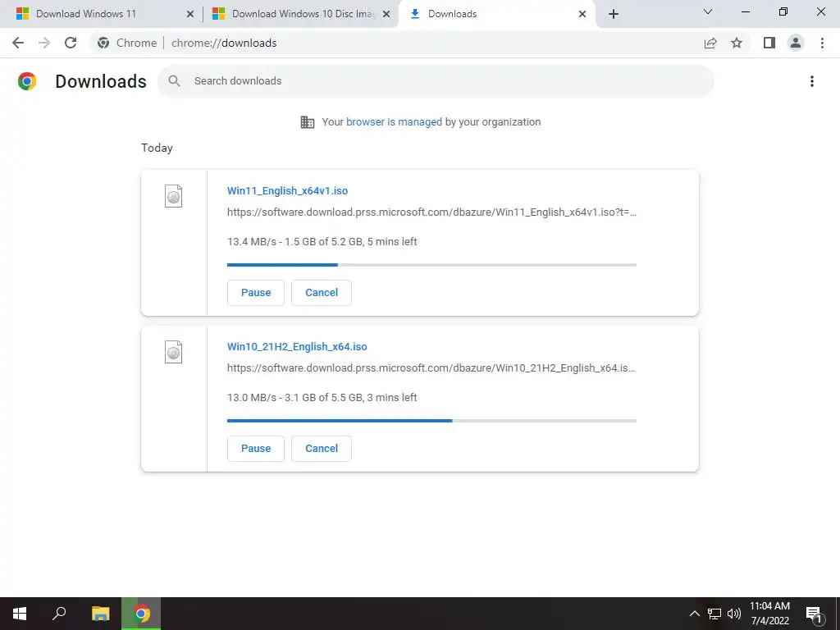Show hidden system tray icons
840x630 pixels.
tap(694, 614)
